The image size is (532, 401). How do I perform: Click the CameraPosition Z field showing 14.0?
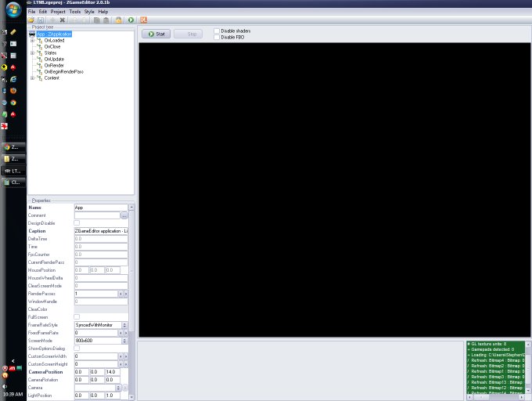113,372
